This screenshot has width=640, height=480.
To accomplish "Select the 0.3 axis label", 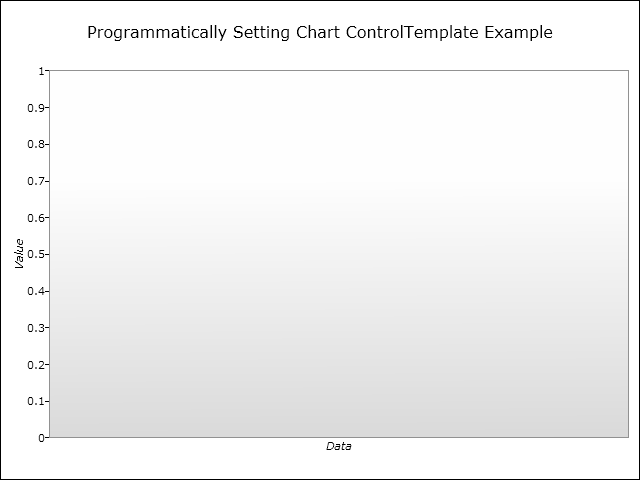I will 36,328.
